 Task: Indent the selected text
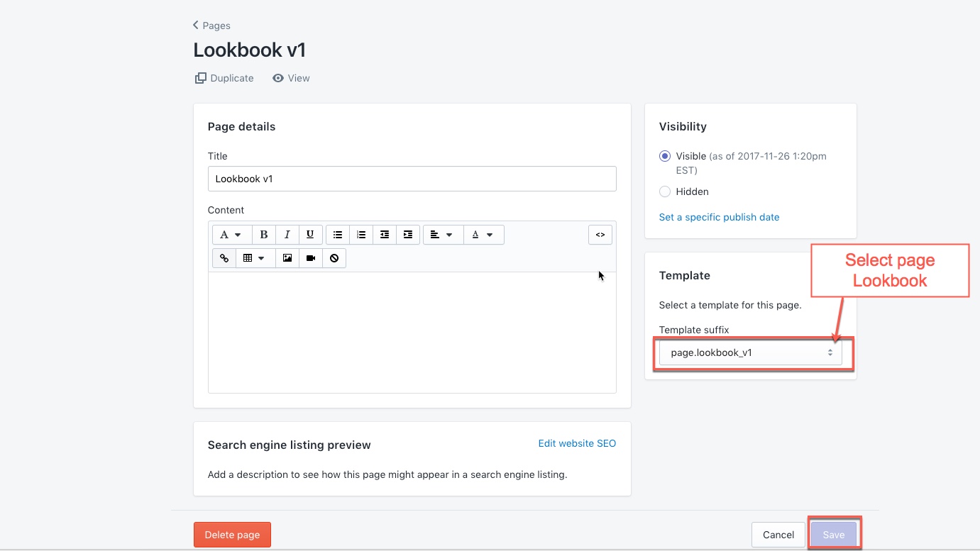[x=408, y=235]
